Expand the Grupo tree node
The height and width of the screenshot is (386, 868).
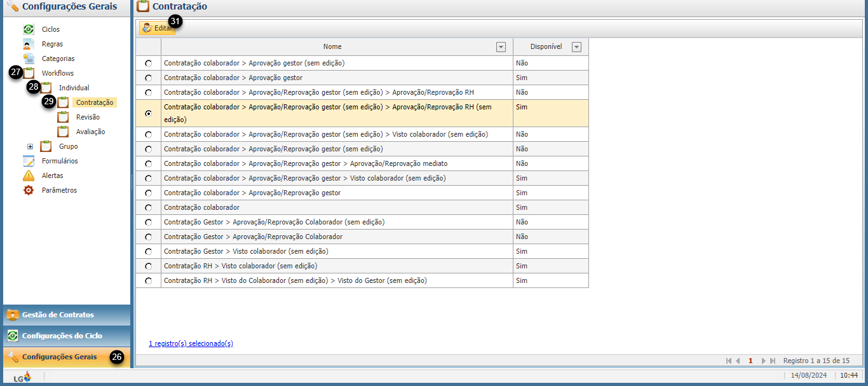point(30,146)
